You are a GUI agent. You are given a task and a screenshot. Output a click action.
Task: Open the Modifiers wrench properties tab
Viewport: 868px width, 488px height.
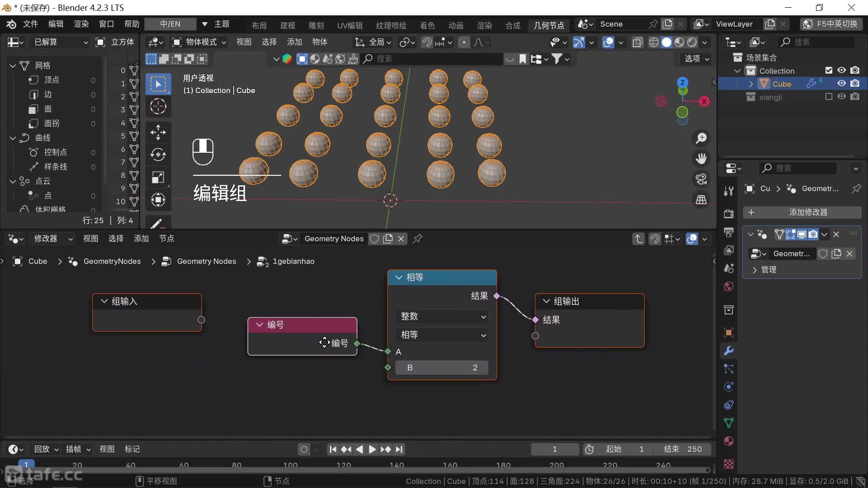[728, 351]
